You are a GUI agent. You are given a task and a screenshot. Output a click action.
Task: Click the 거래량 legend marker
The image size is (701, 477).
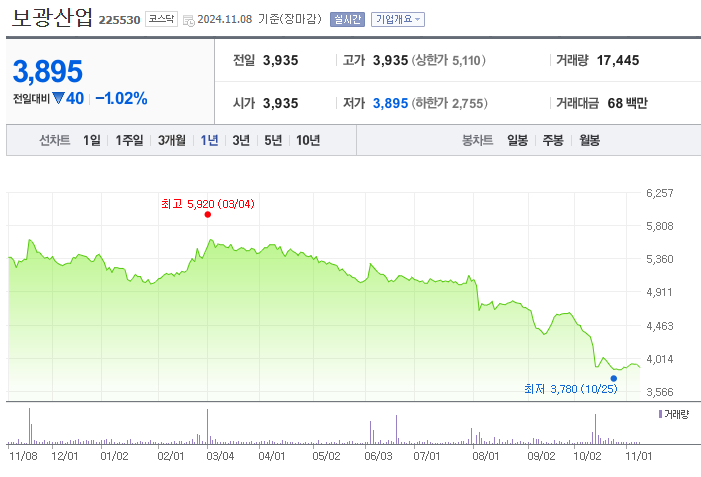pyautogui.click(x=660, y=413)
